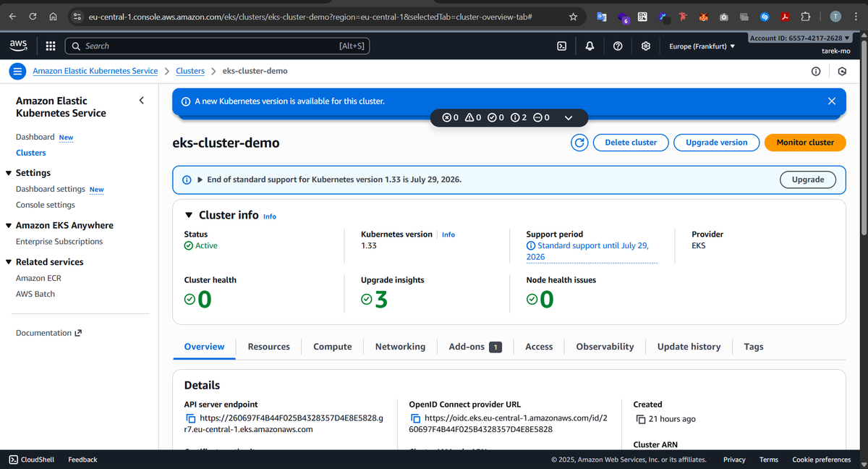Click the Upgrade version button

click(x=717, y=143)
